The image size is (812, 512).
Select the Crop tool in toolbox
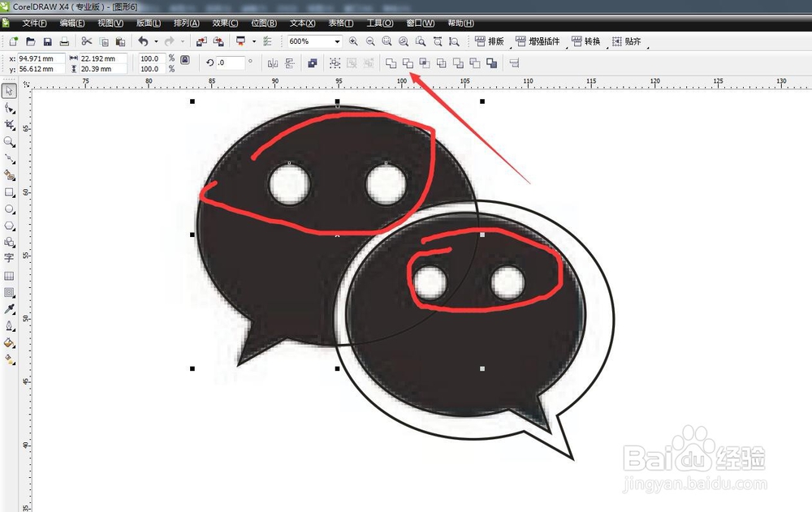tap(9, 125)
